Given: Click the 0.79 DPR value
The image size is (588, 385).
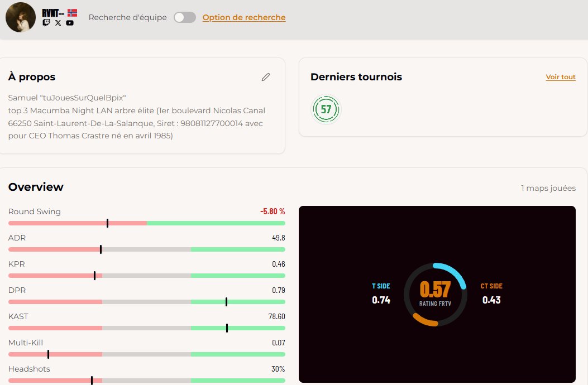Looking at the screenshot, I should click(279, 290).
